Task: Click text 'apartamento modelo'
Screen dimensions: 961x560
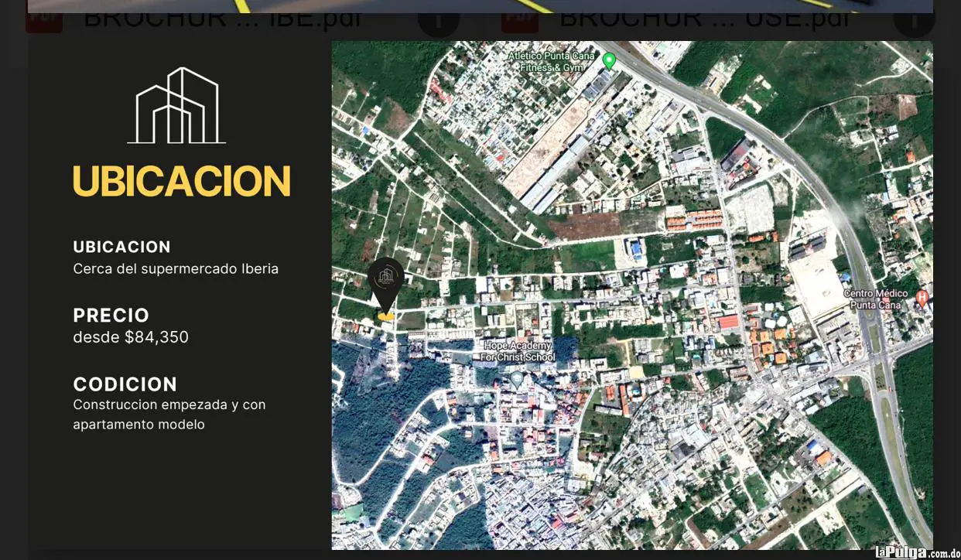Action: (x=139, y=425)
